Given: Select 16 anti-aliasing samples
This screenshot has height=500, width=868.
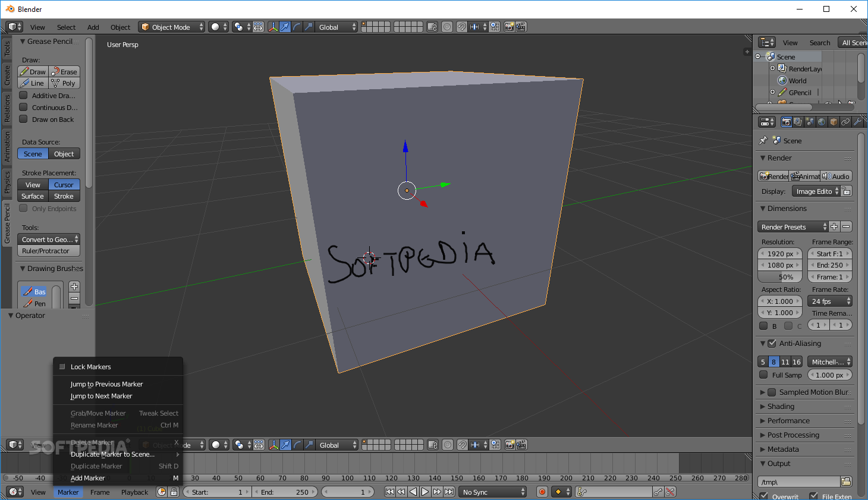Looking at the screenshot, I should click(797, 361).
